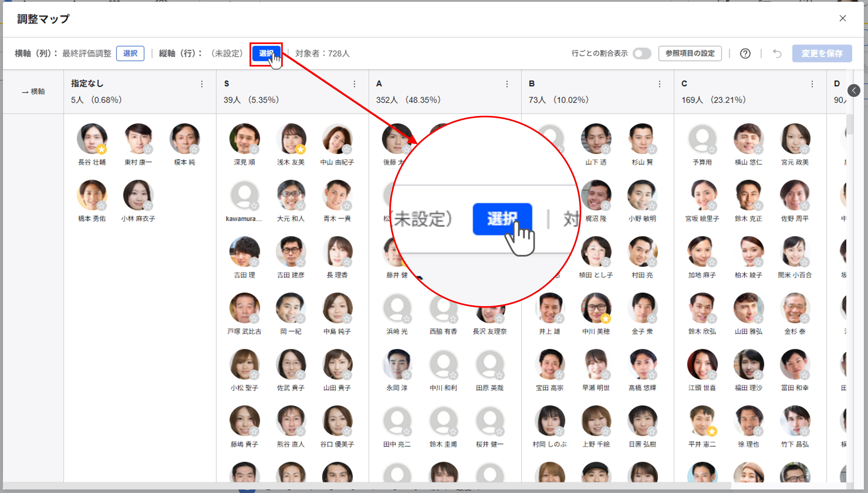The height and width of the screenshot is (493, 868).
Task: Click the help question mark icon
Action: (745, 54)
